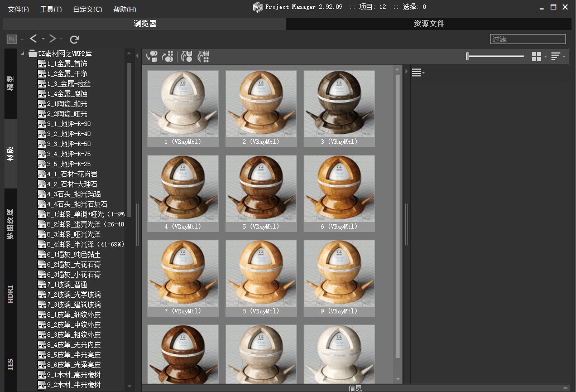This screenshot has height=392, width=576.
Task: Open the 工具(T) menu
Action: click(x=51, y=9)
